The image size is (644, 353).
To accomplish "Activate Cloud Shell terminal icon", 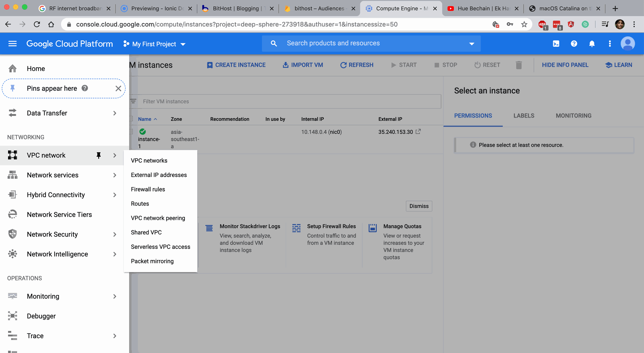I will point(556,44).
